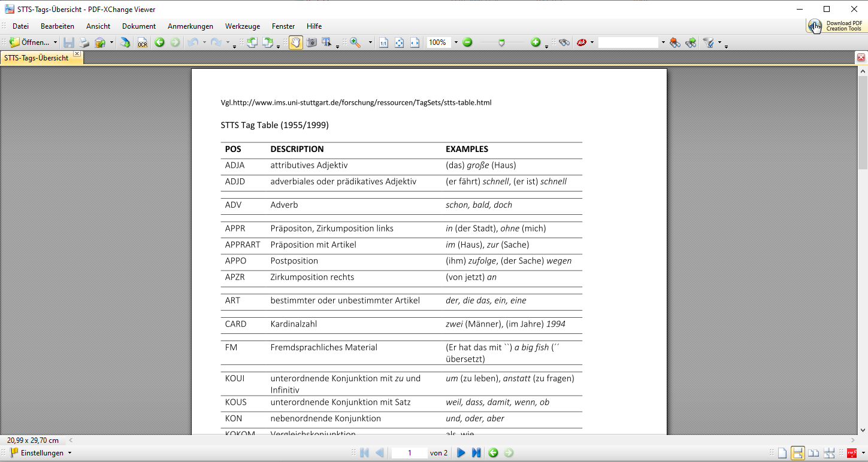Click the OCR toolbar icon
Image resolution: width=868 pixels, height=462 pixels.
pyautogui.click(x=142, y=42)
